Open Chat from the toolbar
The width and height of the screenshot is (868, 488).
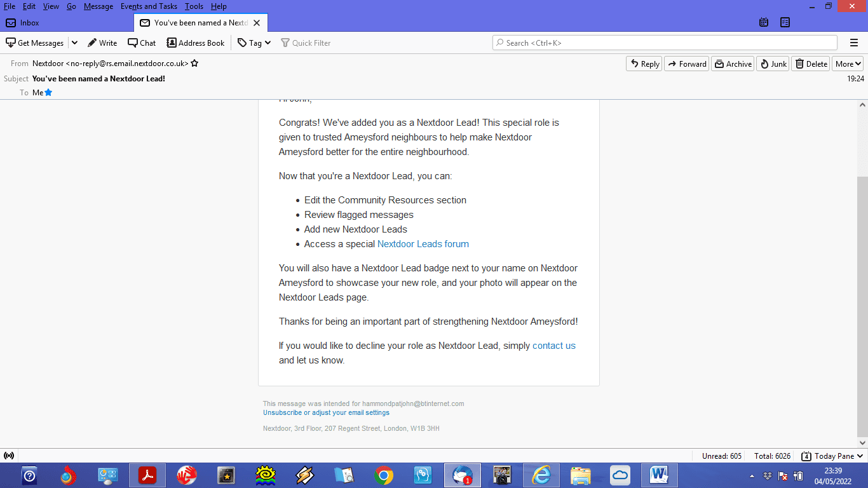click(142, 43)
